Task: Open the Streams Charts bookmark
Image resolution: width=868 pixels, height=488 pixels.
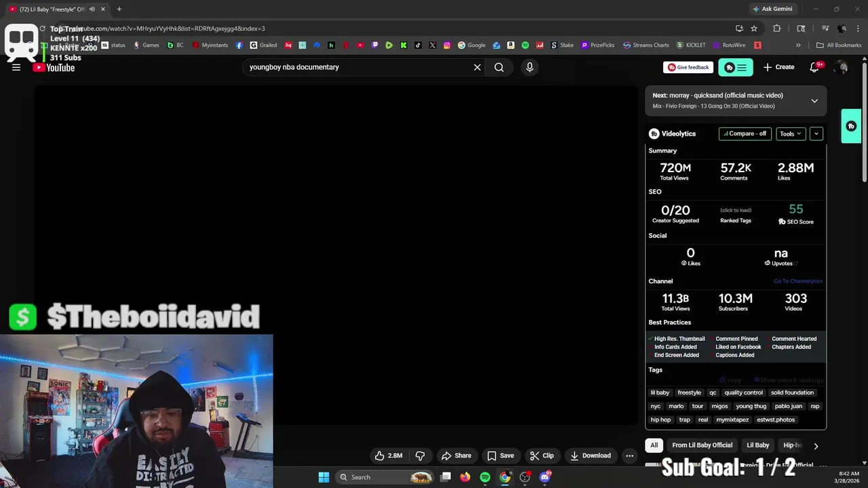Action: (x=646, y=45)
